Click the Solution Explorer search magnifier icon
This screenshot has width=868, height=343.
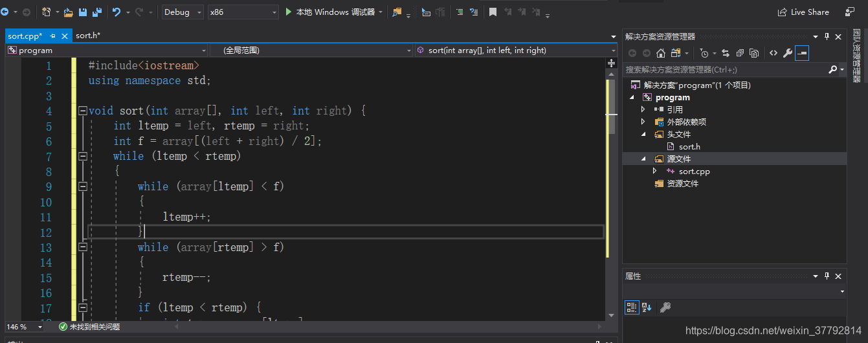(x=833, y=69)
